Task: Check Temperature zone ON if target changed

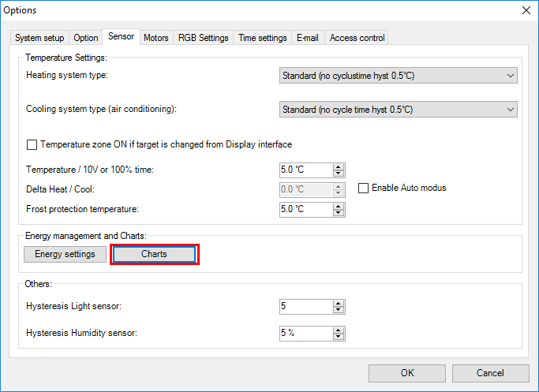Action: tap(32, 145)
